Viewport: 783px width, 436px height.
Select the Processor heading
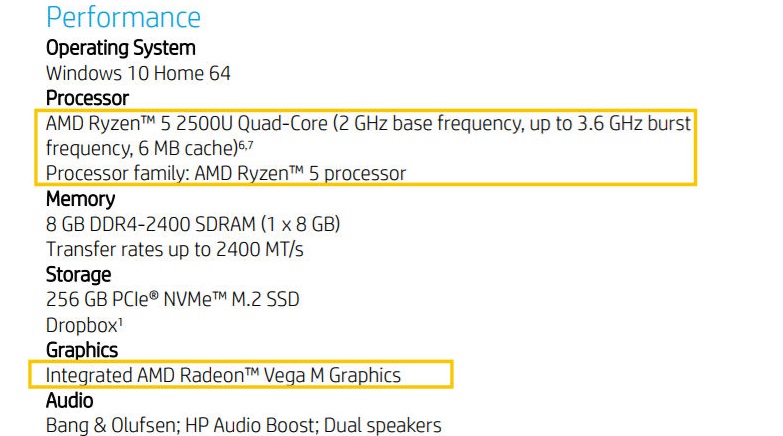[87, 98]
